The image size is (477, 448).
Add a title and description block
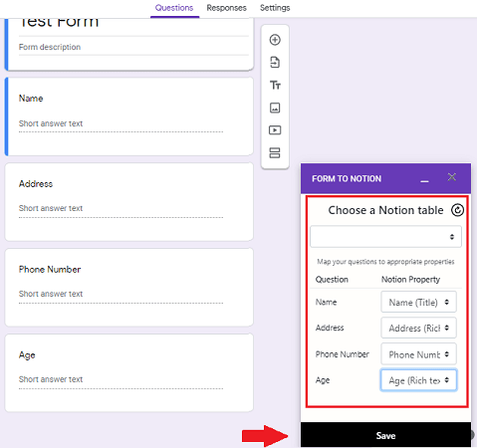(x=275, y=86)
